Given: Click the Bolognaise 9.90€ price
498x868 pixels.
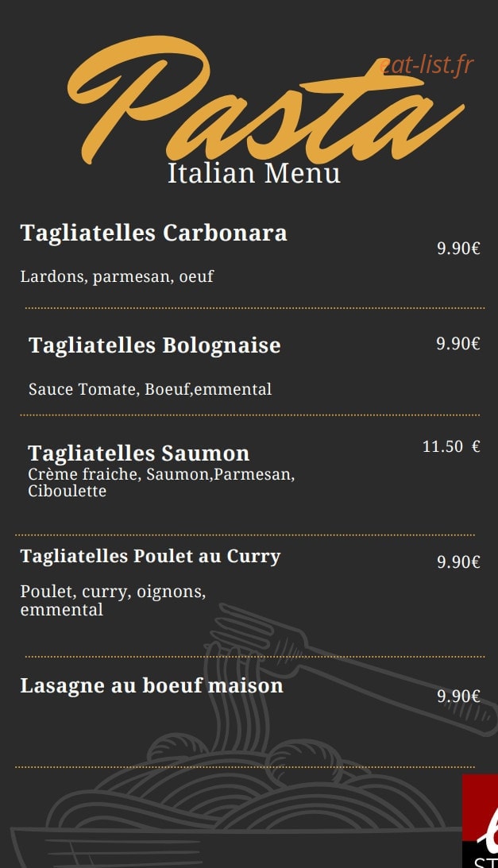Looking at the screenshot, I should pyautogui.click(x=457, y=343).
